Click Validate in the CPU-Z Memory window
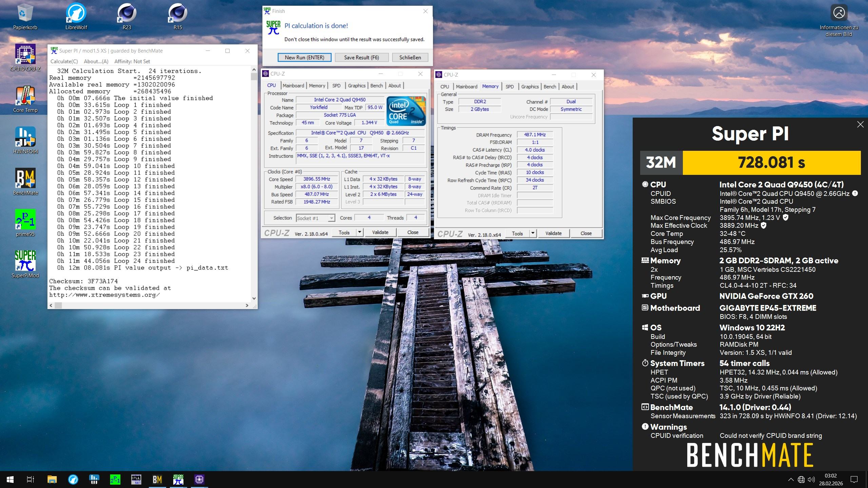Image resolution: width=868 pixels, height=488 pixels. (x=553, y=233)
